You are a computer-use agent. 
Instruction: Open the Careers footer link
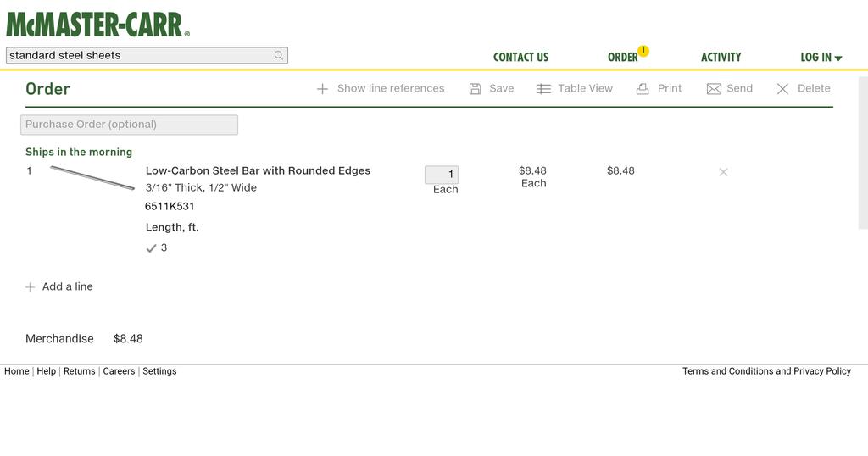(119, 371)
